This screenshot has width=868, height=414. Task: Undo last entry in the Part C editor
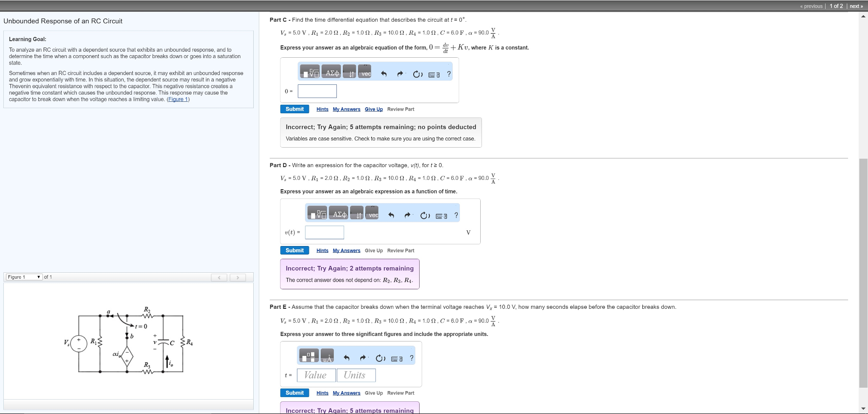coord(384,73)
